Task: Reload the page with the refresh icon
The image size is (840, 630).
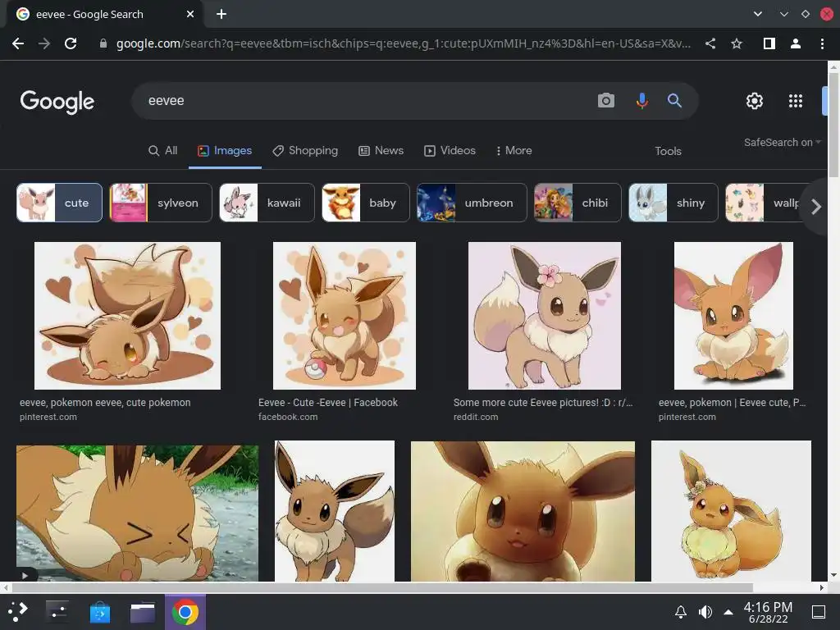Action: [x=71, y=43]
